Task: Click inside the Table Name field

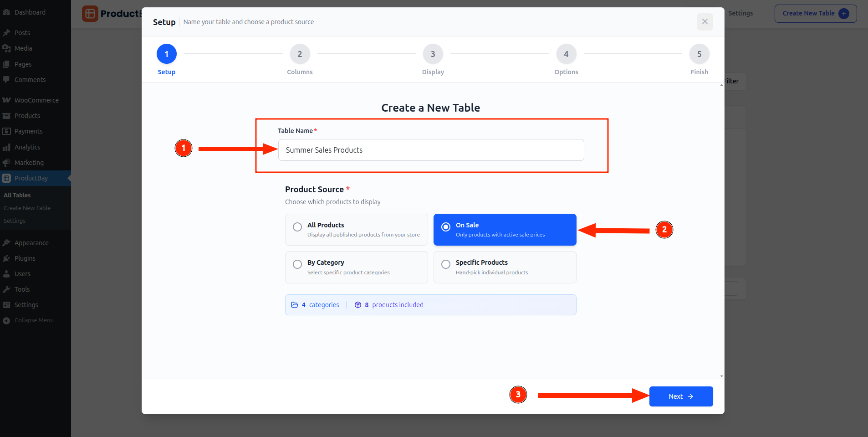Action: click(430, 150)
